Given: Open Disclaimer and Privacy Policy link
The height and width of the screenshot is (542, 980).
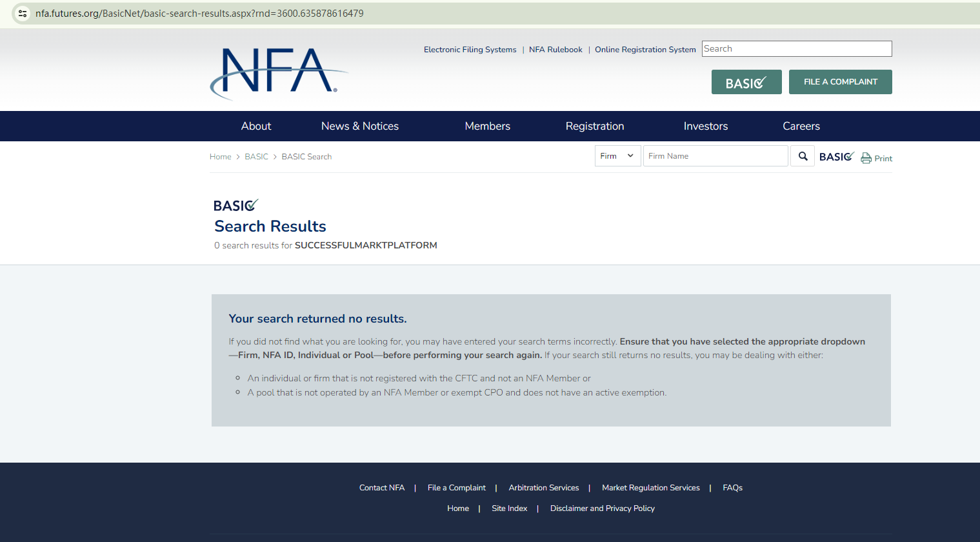Looking at the screenshot, I should [x=603, y=508].
